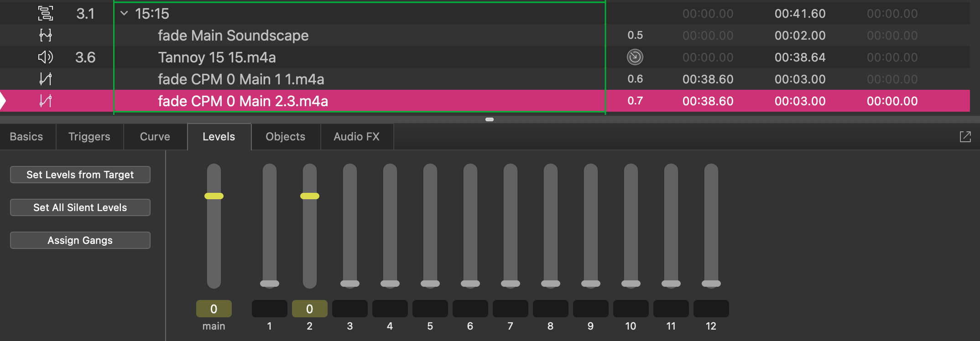This screenshot has height=341, width=980.
Task: Switch to the Basics tab
Action: (x=26, y=137)
